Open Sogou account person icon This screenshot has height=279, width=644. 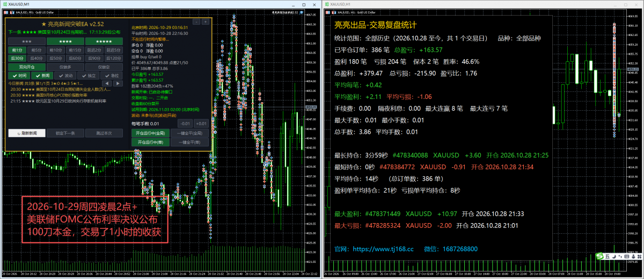click(633, 256)
